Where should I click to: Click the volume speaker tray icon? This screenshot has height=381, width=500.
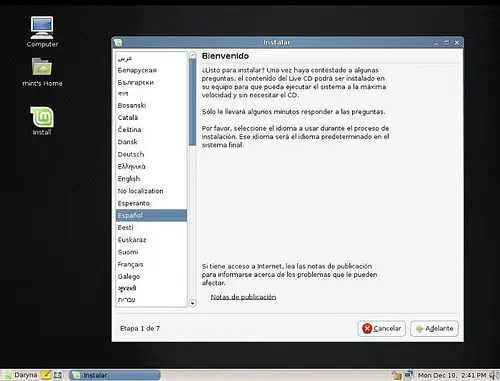tap(493, 375)
